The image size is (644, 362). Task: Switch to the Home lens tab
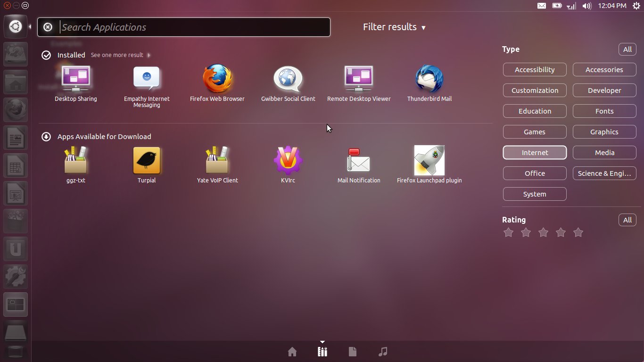point(292,352)
